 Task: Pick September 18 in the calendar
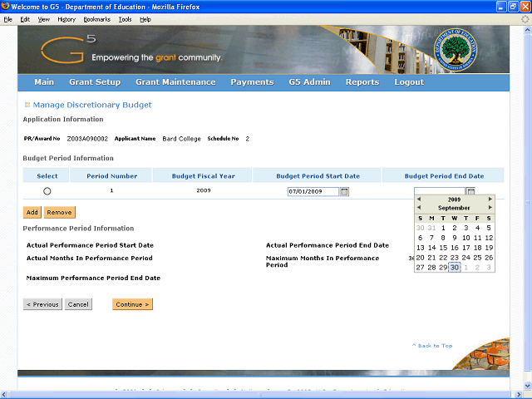[477, 248]
